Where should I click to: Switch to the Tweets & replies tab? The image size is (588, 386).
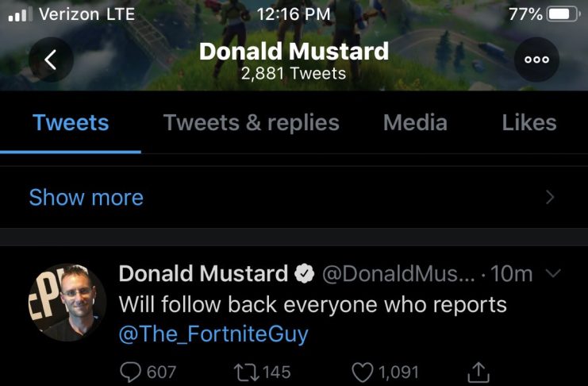pos(252,123)
